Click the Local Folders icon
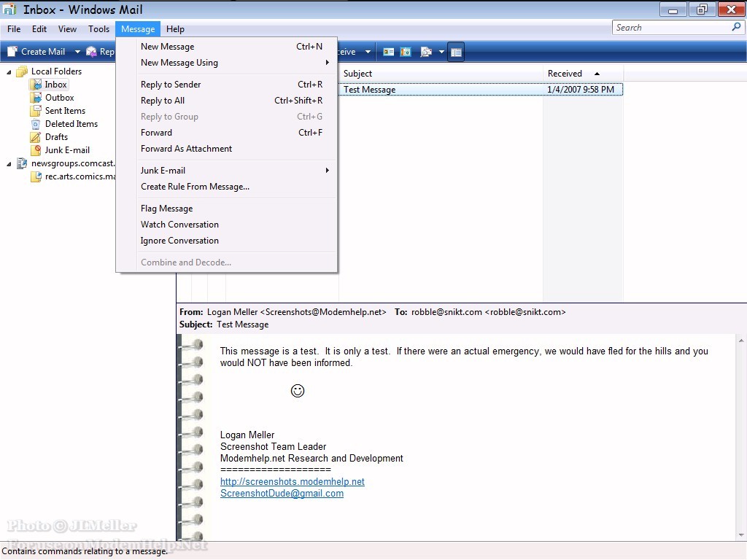 click(x=22, y=71)
